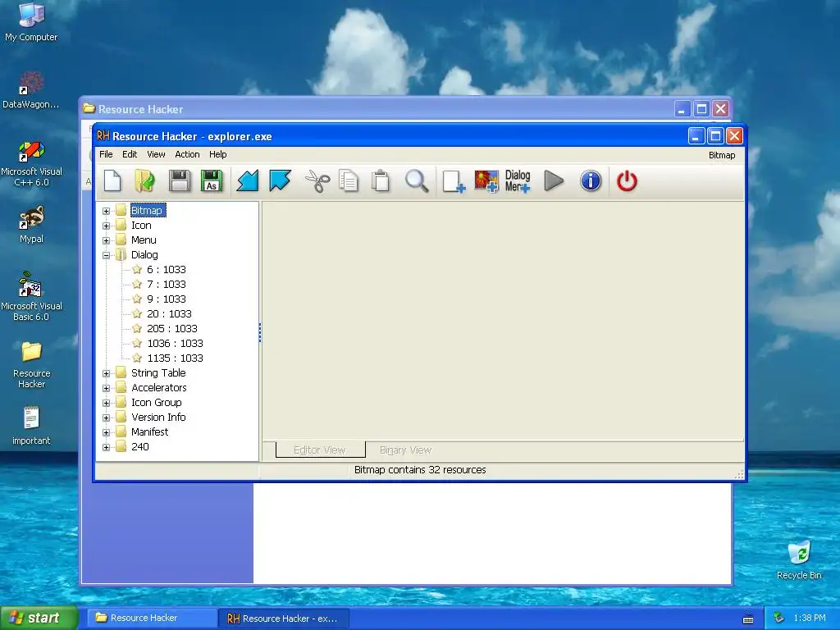840x630 pixels.
Task: Collapse the Dialog tree node
Action: [106, 255]
